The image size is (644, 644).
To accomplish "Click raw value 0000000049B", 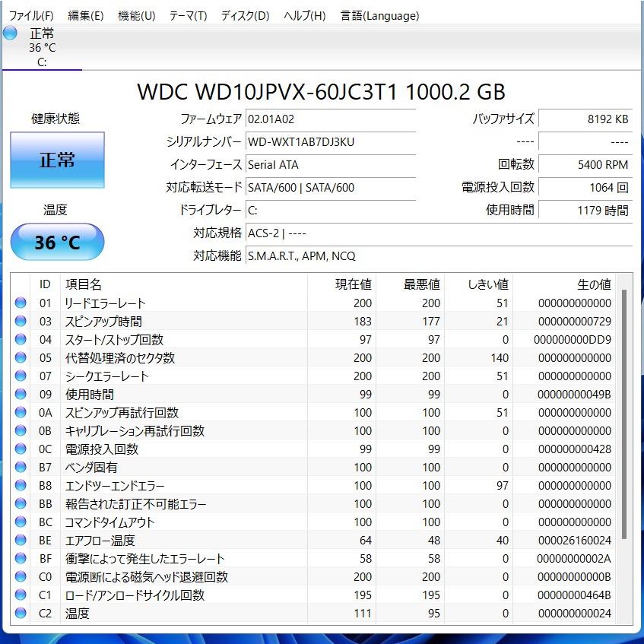I will coord(574,395).
